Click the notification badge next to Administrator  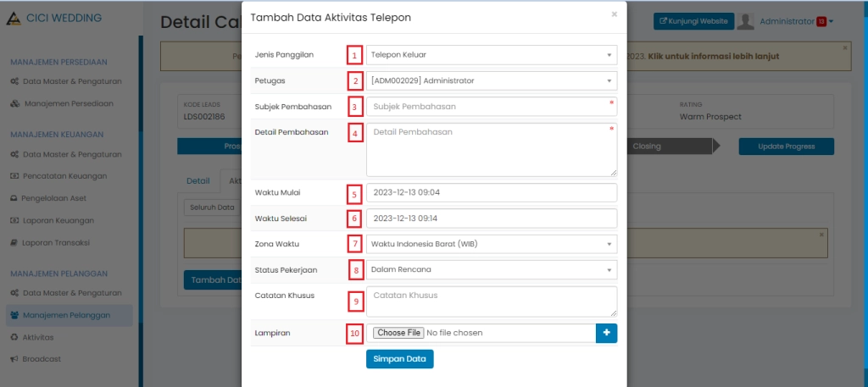[821, 21]
